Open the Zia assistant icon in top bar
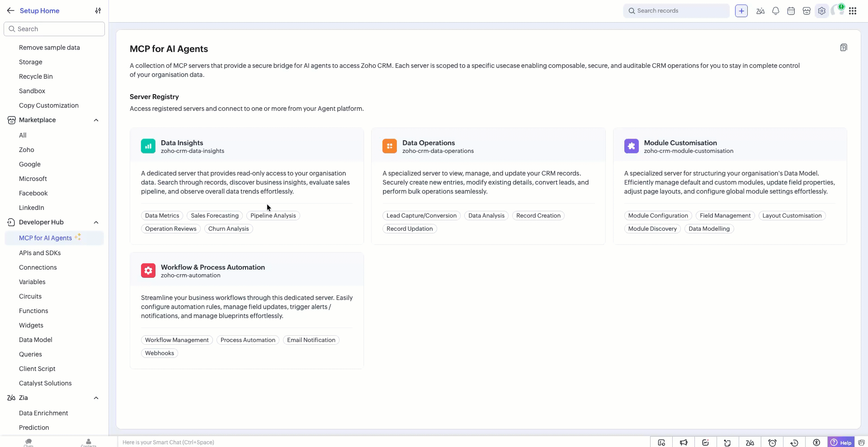868x447 pixels. 760,11
